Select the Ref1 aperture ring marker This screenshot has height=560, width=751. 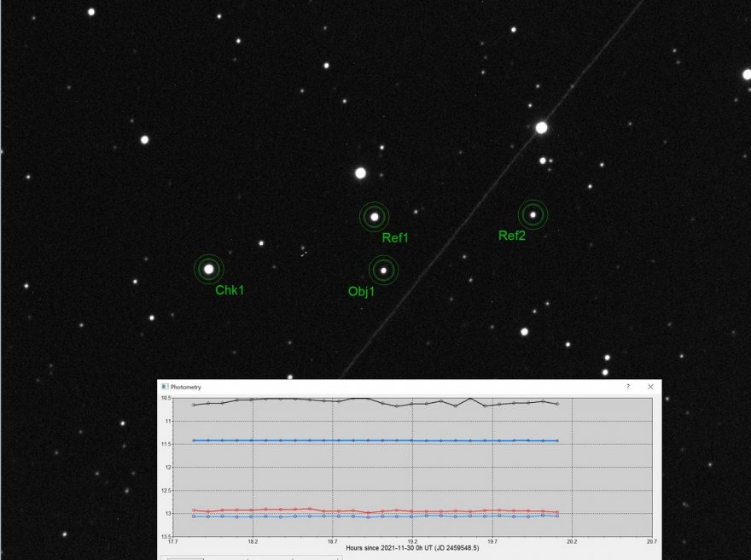pyautogui.click(x=374, y=217)
